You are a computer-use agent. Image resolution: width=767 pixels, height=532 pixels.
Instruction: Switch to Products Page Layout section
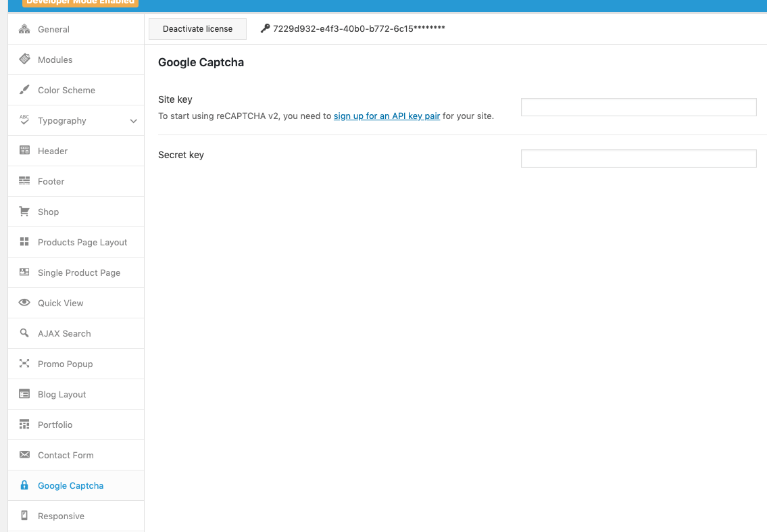76,242
